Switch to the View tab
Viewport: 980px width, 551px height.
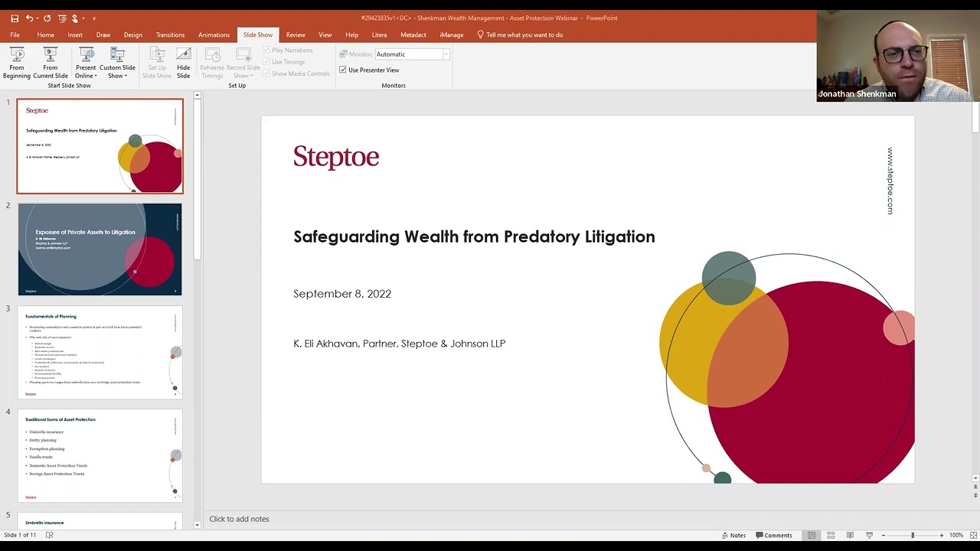tap(325, 34)
